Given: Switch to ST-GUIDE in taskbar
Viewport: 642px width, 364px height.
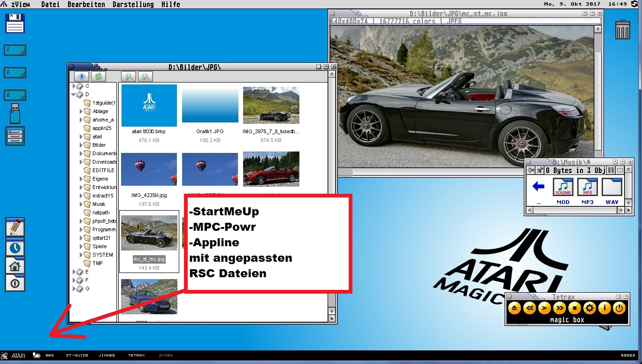Looking at the screenshot, I should click(77, 356).
